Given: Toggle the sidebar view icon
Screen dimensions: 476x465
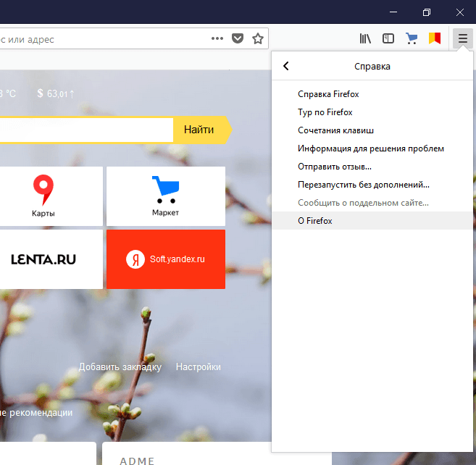Looking at the screenshot, I should tap(388, 38).
